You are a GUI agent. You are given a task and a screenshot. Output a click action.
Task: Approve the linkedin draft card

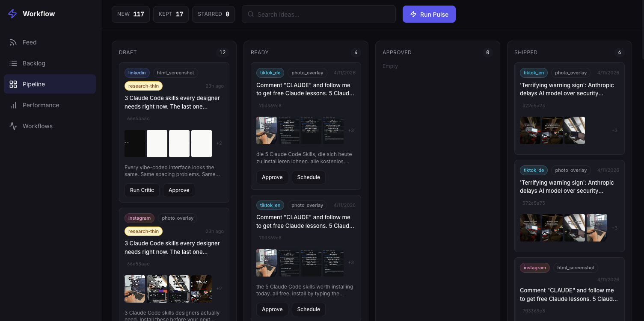pos(179,190)
